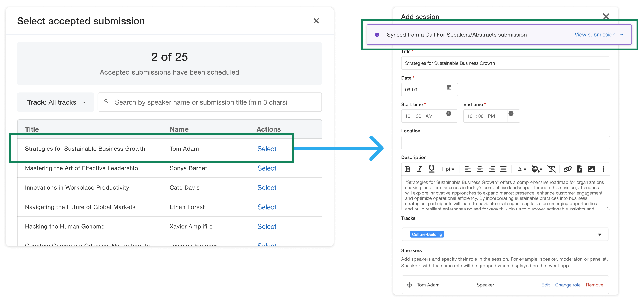Click the clear formatting icon

(551, 169)
